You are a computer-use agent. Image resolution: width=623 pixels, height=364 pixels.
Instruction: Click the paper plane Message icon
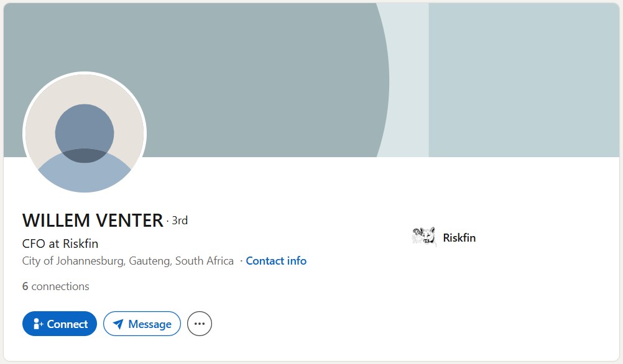[x=118, y=324]
